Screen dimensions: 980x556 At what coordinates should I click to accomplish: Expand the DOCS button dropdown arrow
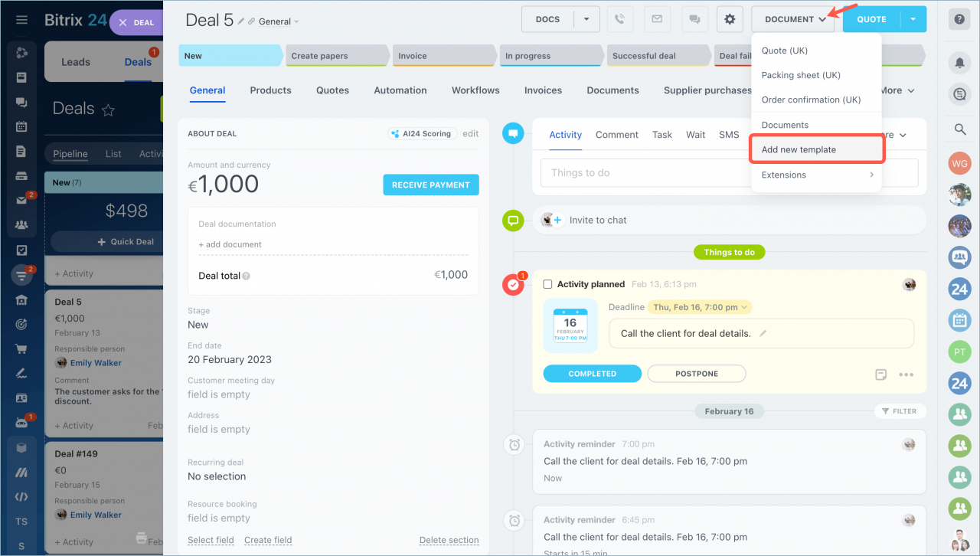tap(586, 19)
